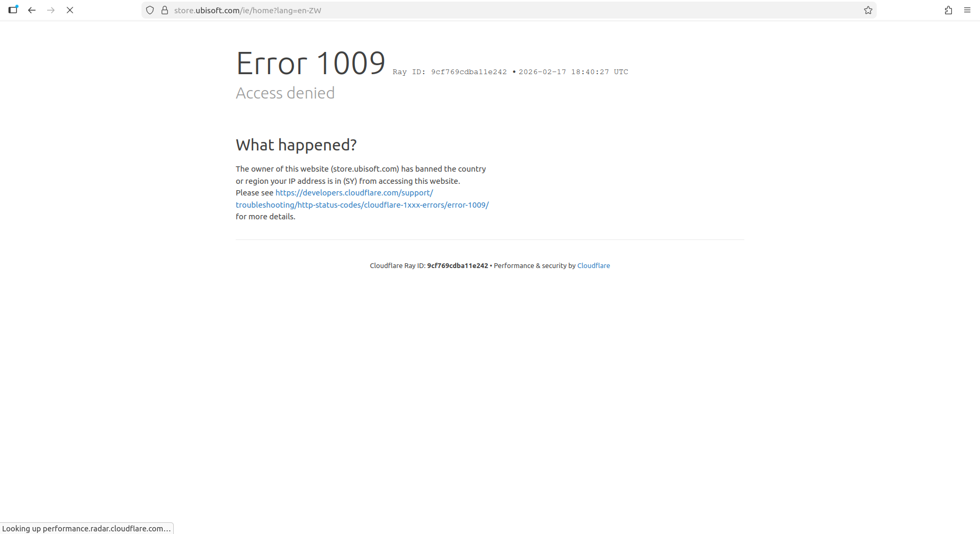Image resolution: width=980 pixels, height=534 pixels.
Task: Click the status bar lookup message
Action: pyautogui.click(x=86, y=529)
